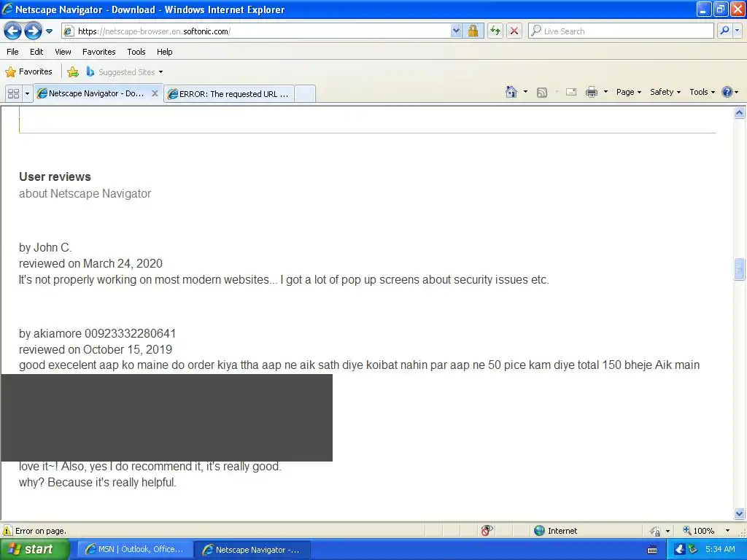Click the Live Search box
The height and width of the screenshot is (560, 747).
pos(621,31)
